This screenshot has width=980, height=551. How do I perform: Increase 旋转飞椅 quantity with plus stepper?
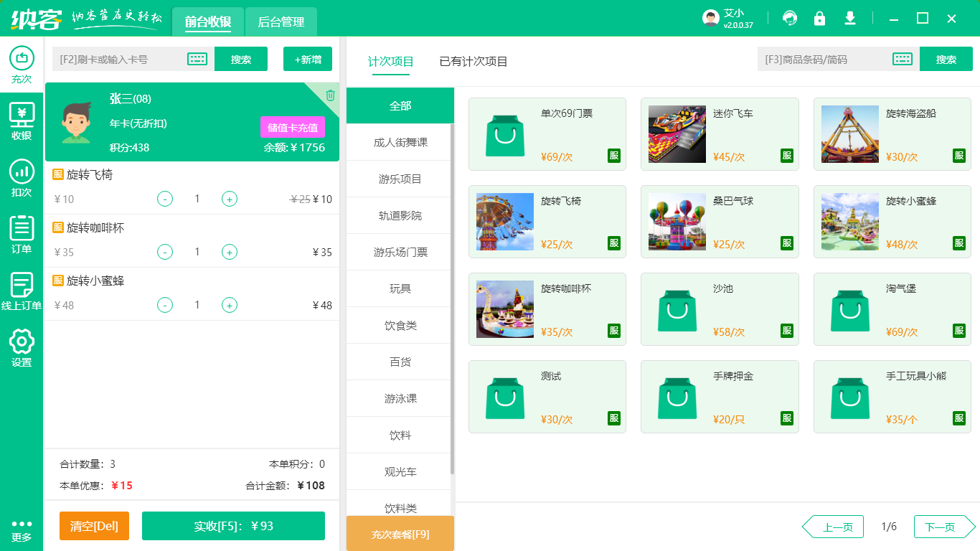pyautogui.click(x=230, y=199)
